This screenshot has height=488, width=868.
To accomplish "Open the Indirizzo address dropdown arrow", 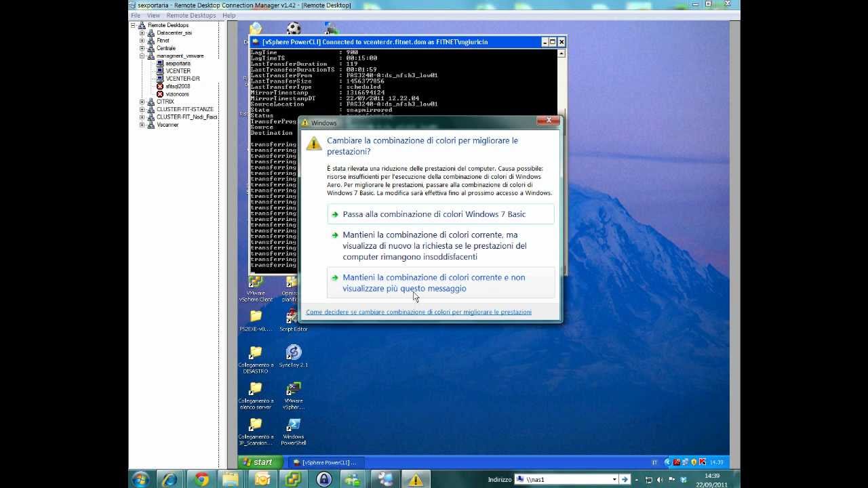I will (614, 479).
